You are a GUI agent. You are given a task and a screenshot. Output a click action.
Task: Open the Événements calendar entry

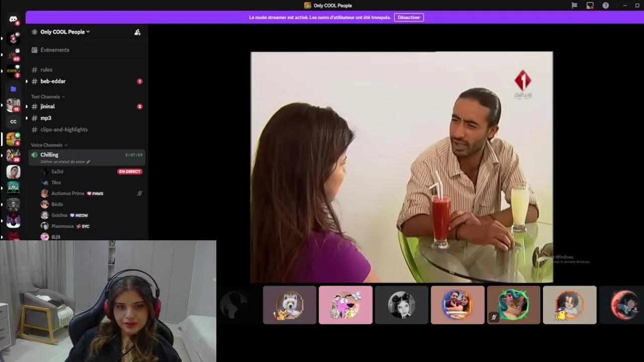pos(86,50)
